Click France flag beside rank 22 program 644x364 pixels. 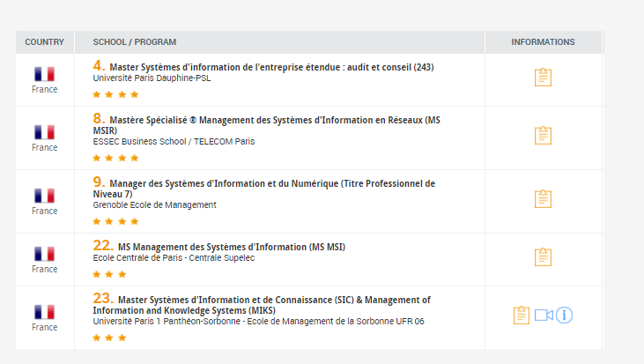[44, 254]
